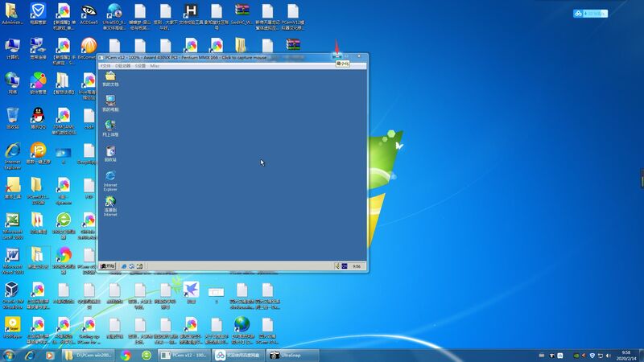Open Microsoft Word 2003 desktop shortcut
This screenshot has height=362, width=644.
coord(13,257)
